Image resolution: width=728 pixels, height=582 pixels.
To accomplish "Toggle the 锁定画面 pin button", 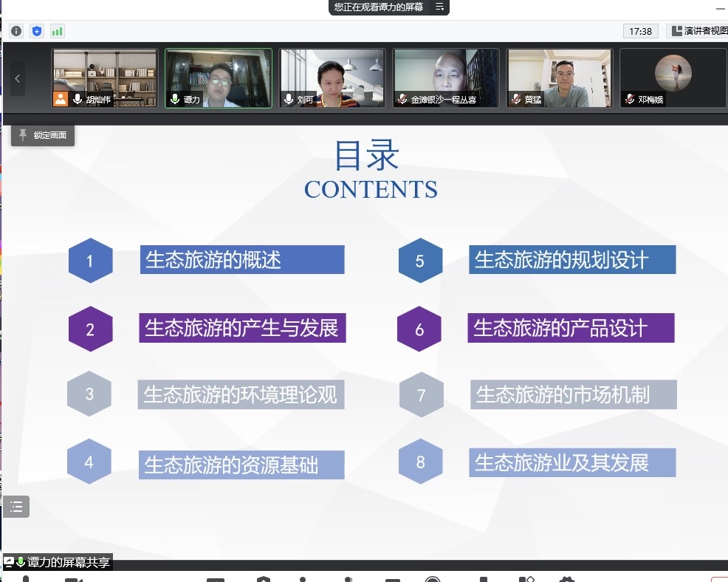I will 43,135.
